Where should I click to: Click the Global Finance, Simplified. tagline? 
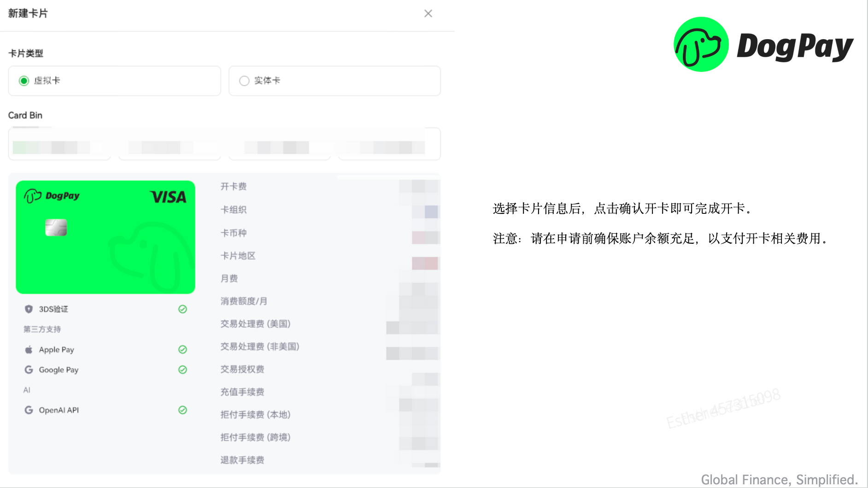point(780,480)
